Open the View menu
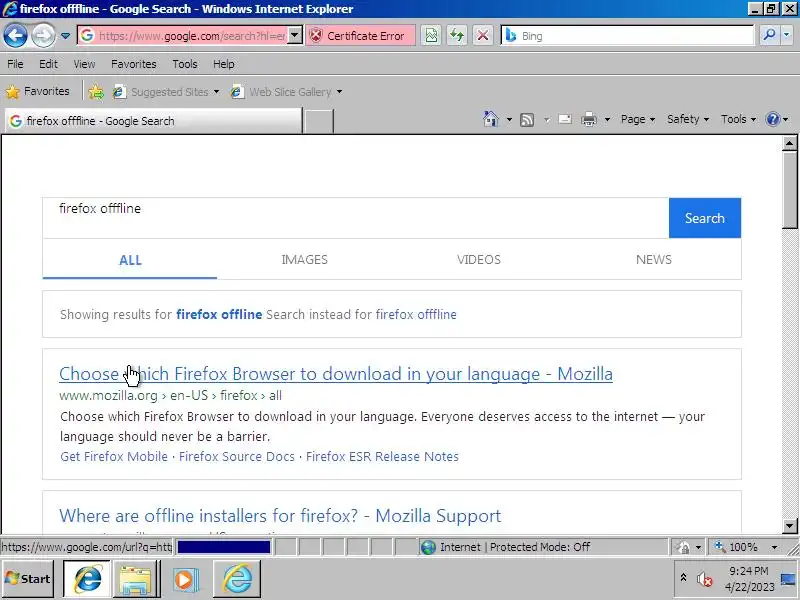 point(84,64)
